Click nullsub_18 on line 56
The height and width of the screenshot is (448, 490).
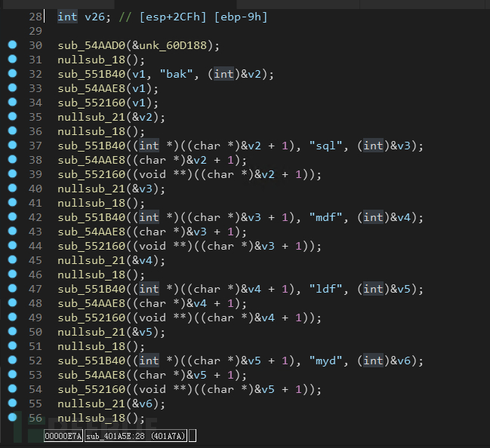(x=91, y=419)
